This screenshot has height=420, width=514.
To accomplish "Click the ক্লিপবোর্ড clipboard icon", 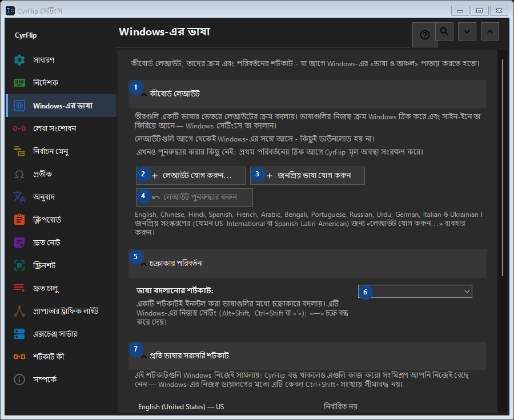I will point(19,220).
